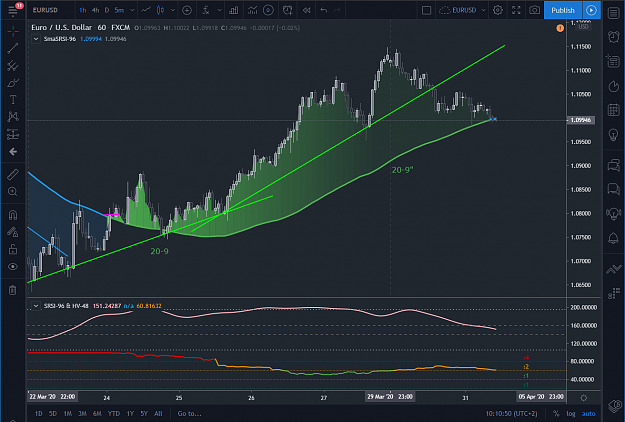Screen dimensions: 625x422
Task: Click the create alert clock icon
Action: (x=287, y=10)
